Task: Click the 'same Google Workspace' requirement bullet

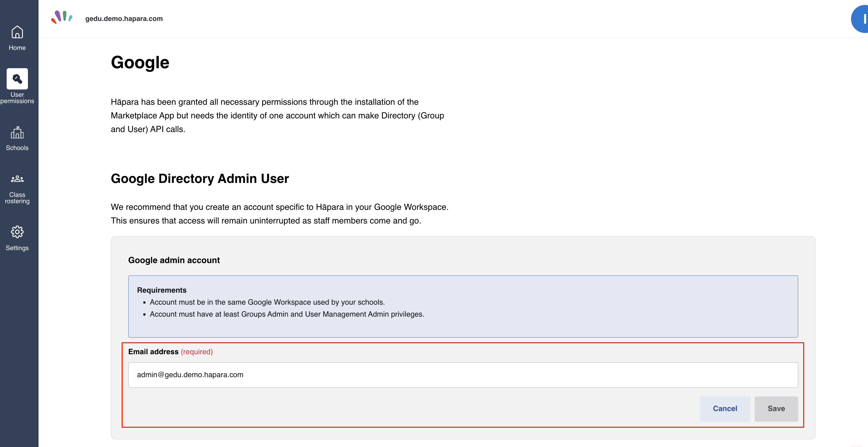Action: [x=267, y=302]
